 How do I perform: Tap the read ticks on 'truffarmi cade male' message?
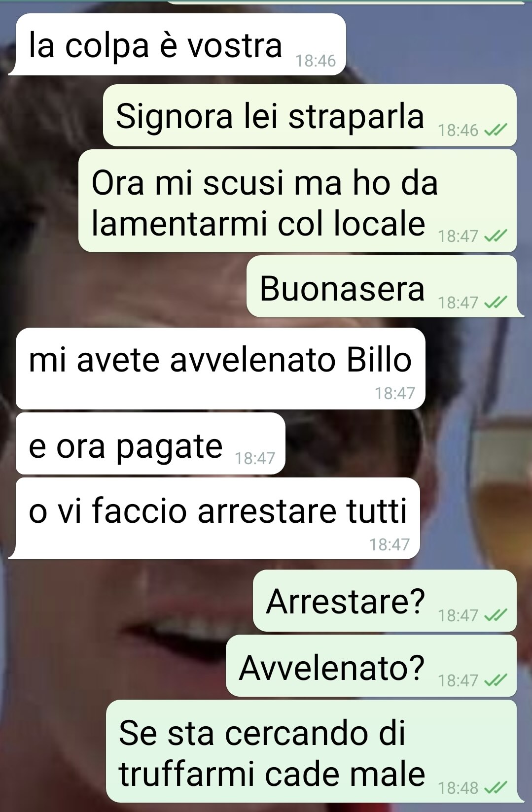click(x=496, y=788)
